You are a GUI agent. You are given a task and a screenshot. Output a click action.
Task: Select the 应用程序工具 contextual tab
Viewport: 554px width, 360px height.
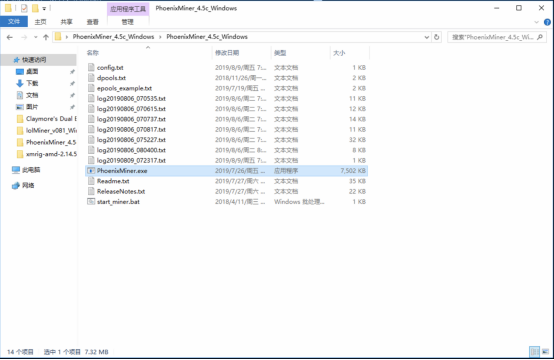point(128,9)
